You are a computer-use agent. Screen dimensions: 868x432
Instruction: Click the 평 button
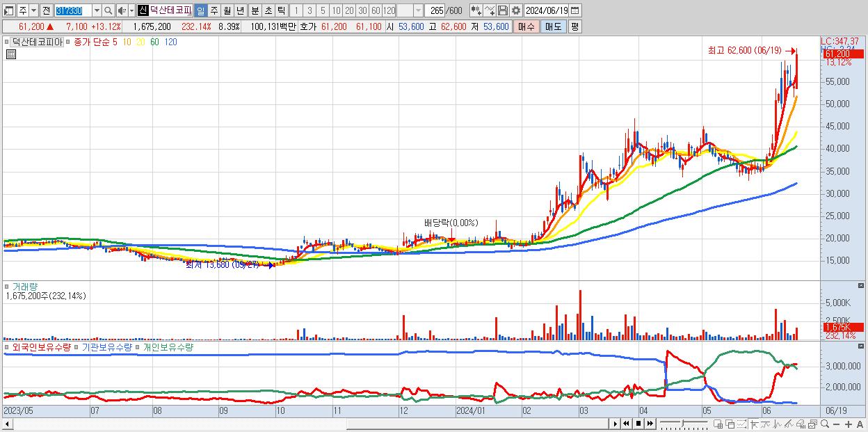pos(574,26)
